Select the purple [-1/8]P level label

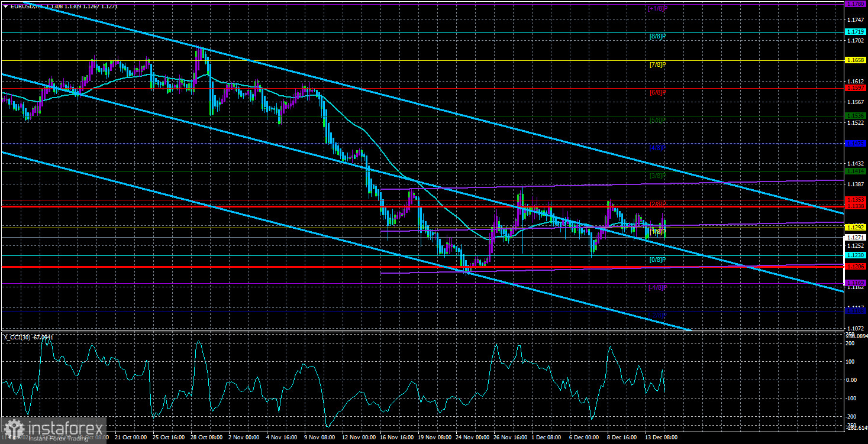[656, 287]
